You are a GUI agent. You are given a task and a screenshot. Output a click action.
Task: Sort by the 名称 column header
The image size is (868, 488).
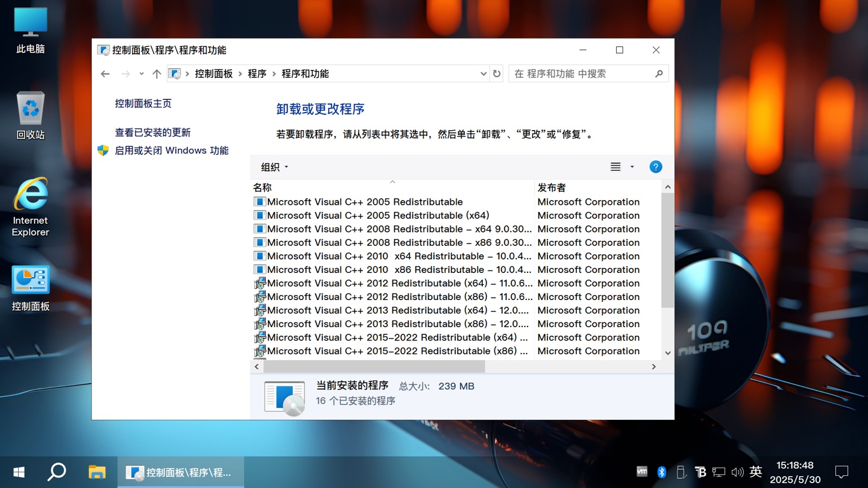click(392, 187)
